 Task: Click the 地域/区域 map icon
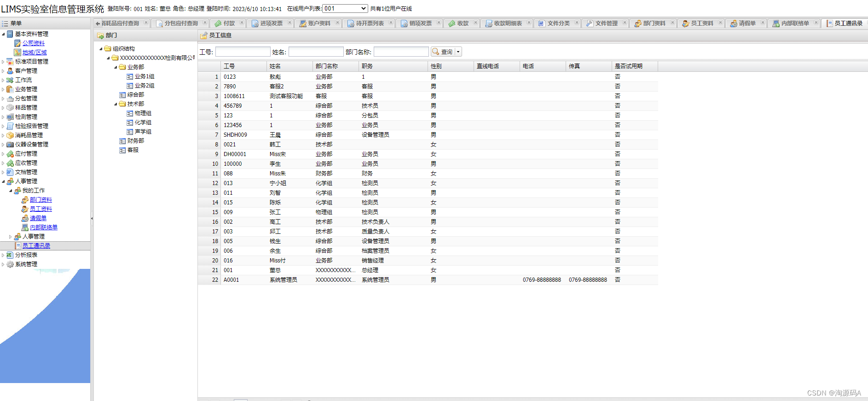click(17, 52)
